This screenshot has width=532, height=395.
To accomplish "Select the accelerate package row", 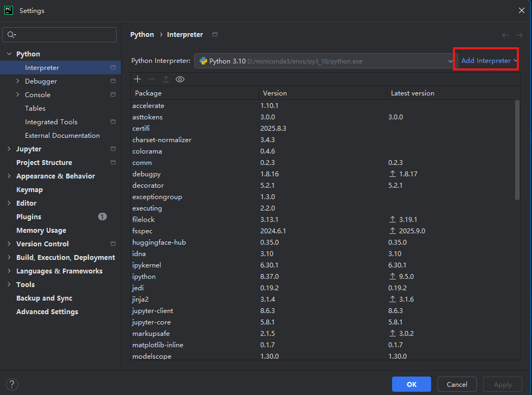I will tap(323, 106).
